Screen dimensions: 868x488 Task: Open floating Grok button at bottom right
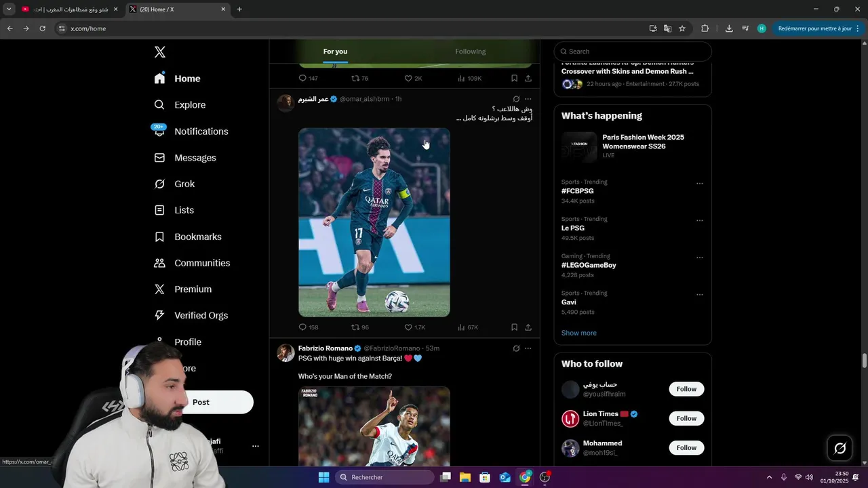click(840, 448)
